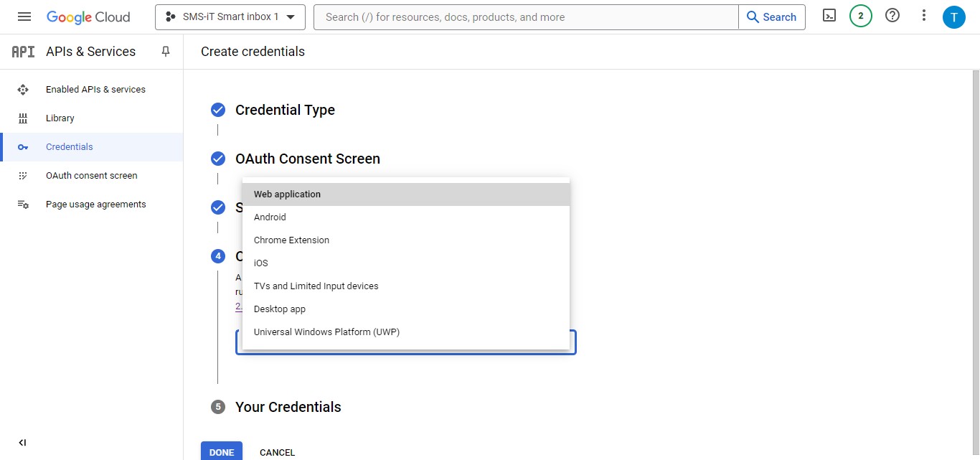
Task: Click the DONE button
Action: 221,451
